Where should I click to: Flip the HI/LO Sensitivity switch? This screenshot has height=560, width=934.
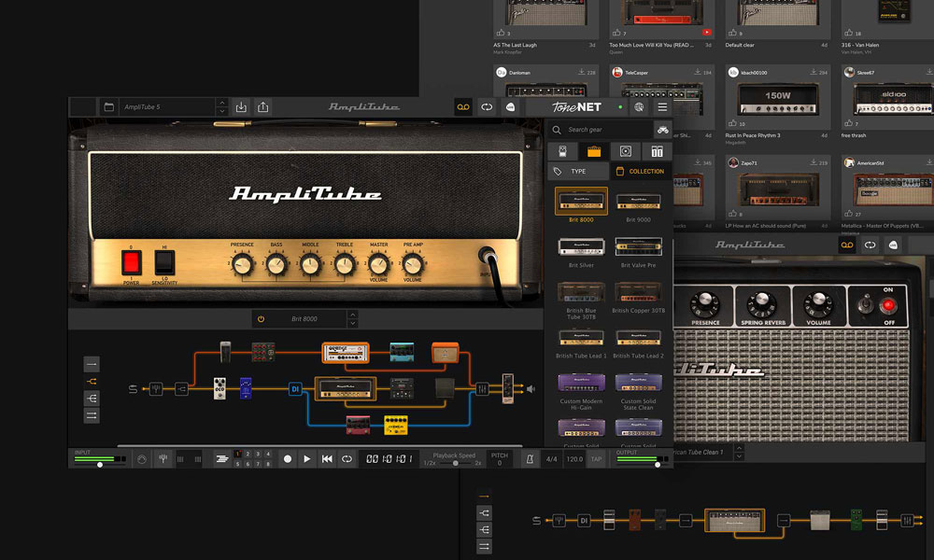click(164, 263)
